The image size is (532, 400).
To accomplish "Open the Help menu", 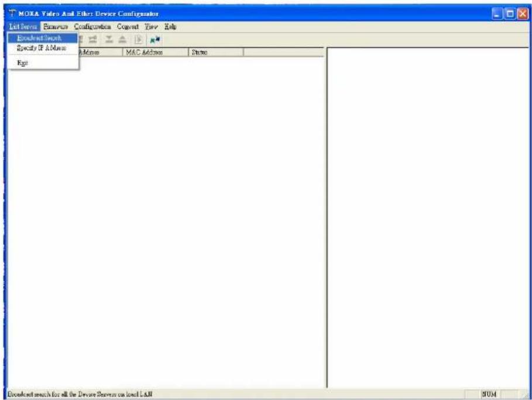I will pos(170,26).
